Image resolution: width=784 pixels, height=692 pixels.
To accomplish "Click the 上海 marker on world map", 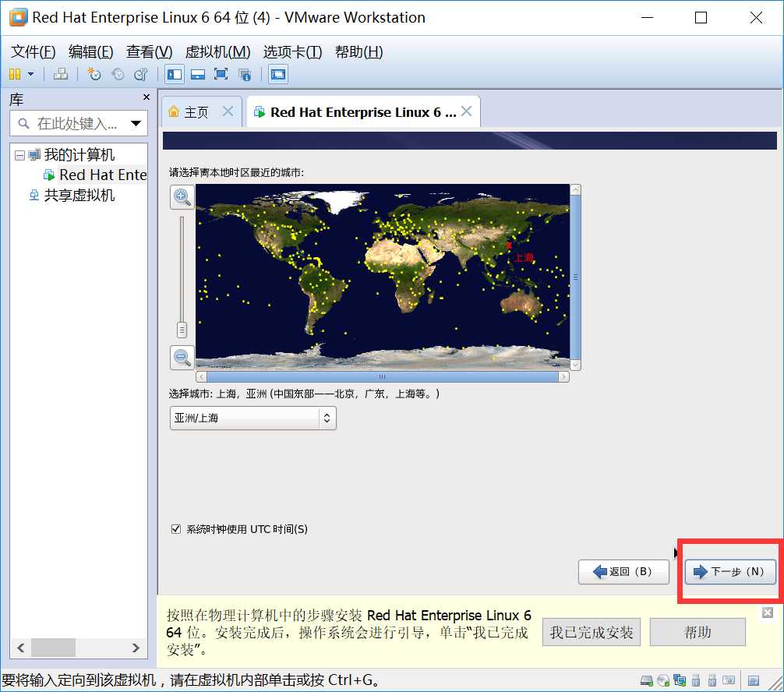I will pyautogui.click(x=509, y=245).
